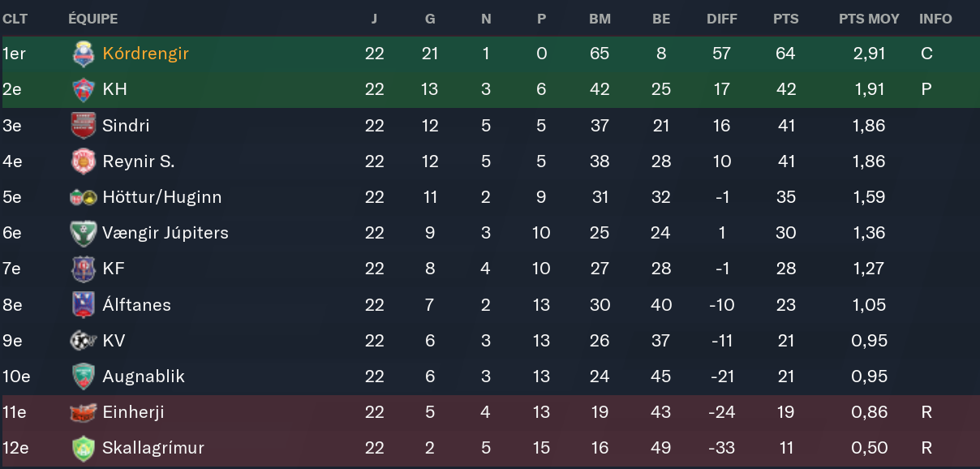The height and width of the screenshot is (469, 980).
Task: Click the ÉQUIPE column header
Action: tap(92, 19)
